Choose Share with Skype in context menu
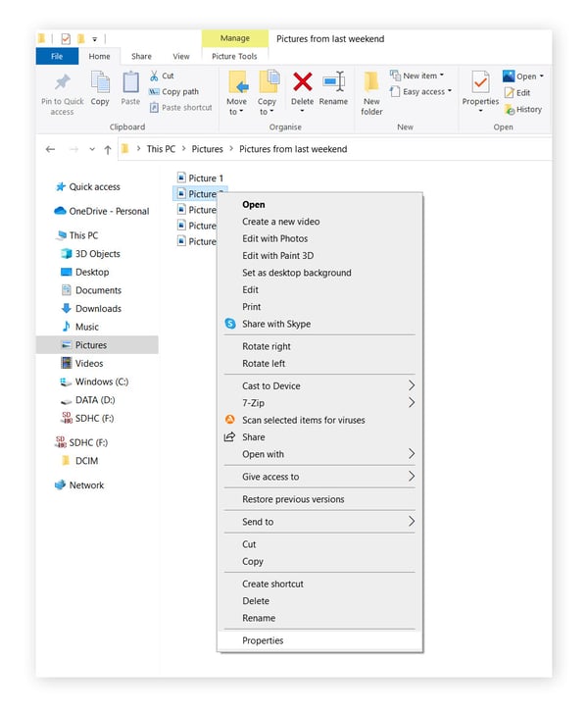Viewport: 588px width, 712px height. coord(275,324)
